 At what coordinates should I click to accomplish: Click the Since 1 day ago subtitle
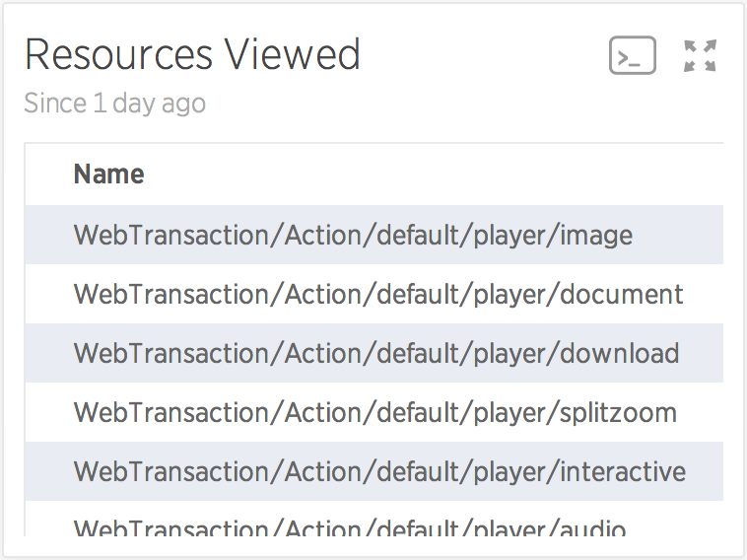(x=115, y=104)
